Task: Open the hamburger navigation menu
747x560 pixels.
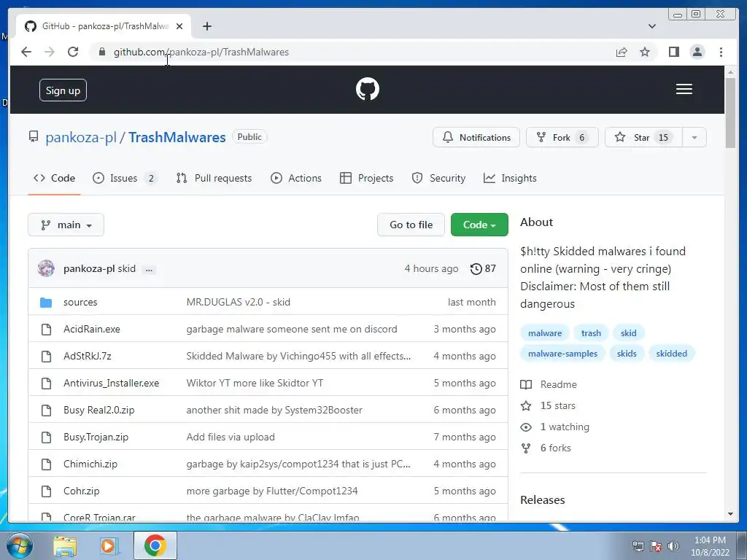Action: [x=684, y=89]
